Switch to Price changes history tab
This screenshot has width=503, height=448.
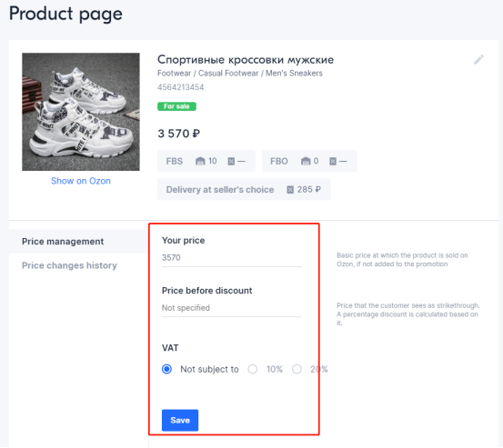69,265
